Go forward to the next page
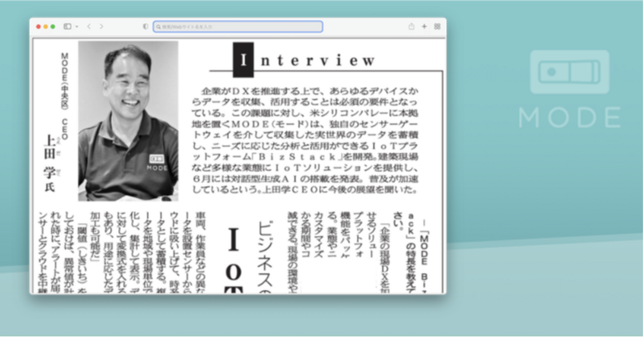The image size is (644, 338). (102, 26)
